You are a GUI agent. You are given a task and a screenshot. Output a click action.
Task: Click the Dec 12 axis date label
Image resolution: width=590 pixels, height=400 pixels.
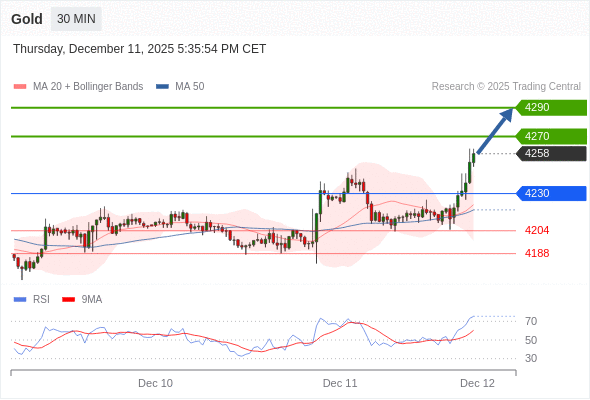477,383
